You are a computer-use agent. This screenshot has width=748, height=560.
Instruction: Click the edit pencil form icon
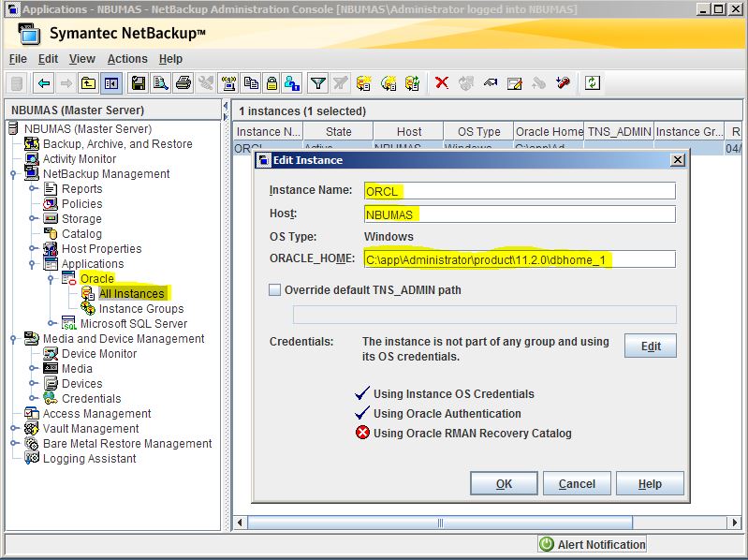pos(514,83)
